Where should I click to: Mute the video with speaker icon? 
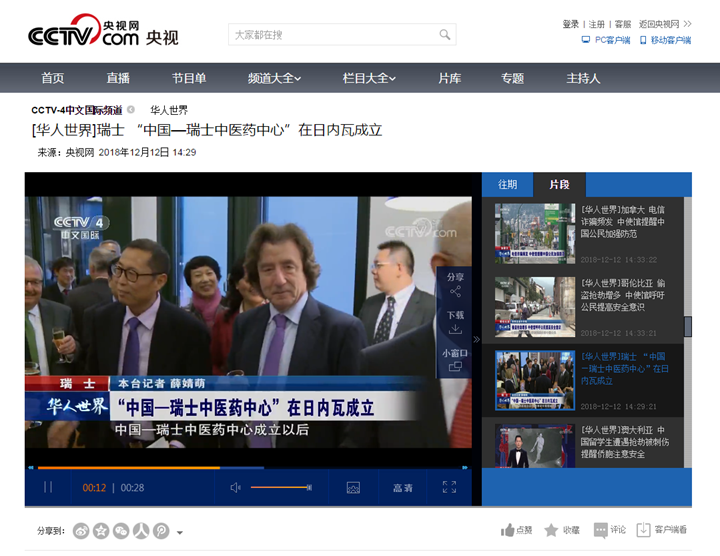tap(235, 487)
